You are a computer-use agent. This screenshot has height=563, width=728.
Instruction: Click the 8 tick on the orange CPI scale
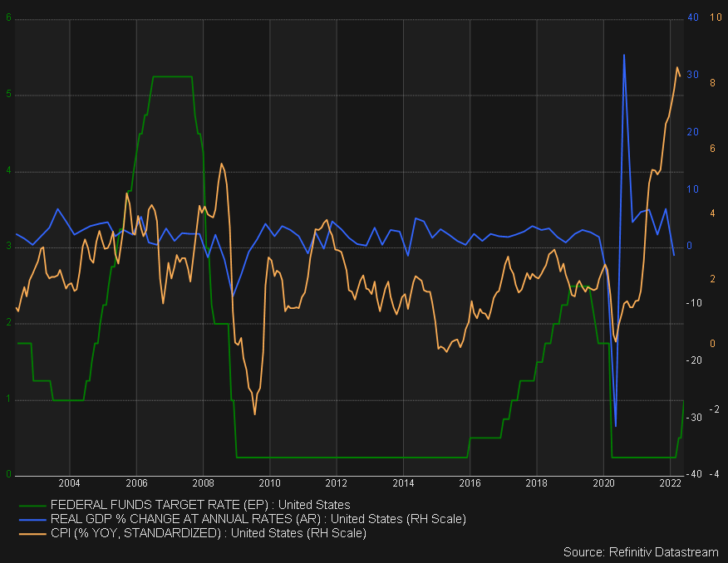[x=713, y=83]
